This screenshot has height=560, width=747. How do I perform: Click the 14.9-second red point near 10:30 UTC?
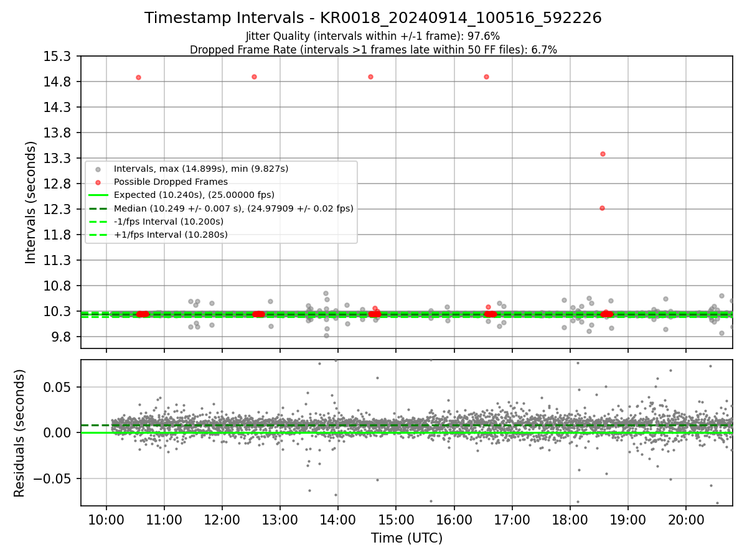(x=138, y=77)
